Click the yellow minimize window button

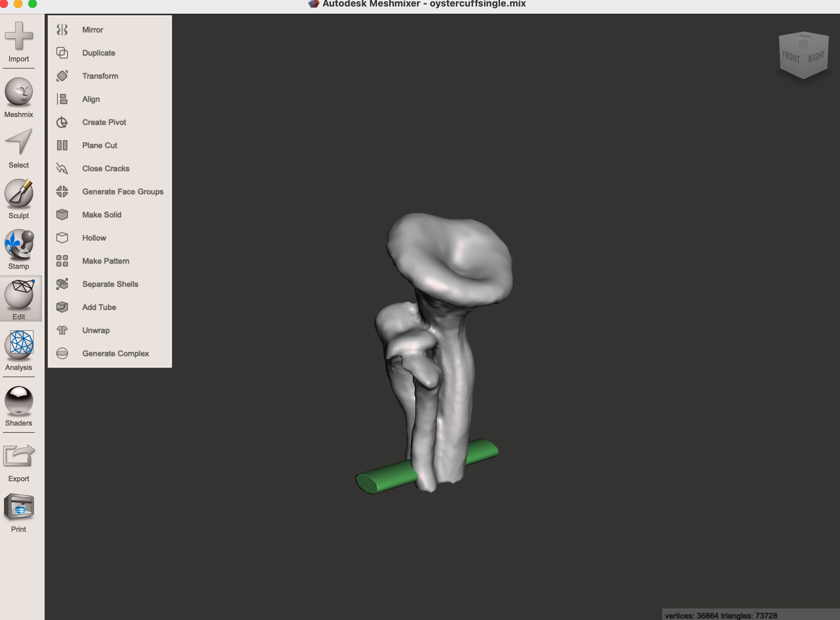18,3
